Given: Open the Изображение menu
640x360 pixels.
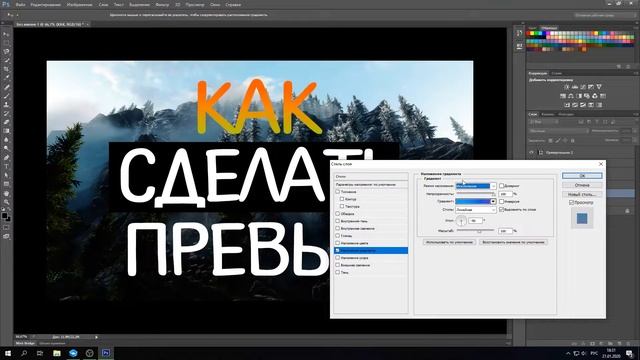Looking at the screenshot, I should pyautogui.click(x=80, y=5).
